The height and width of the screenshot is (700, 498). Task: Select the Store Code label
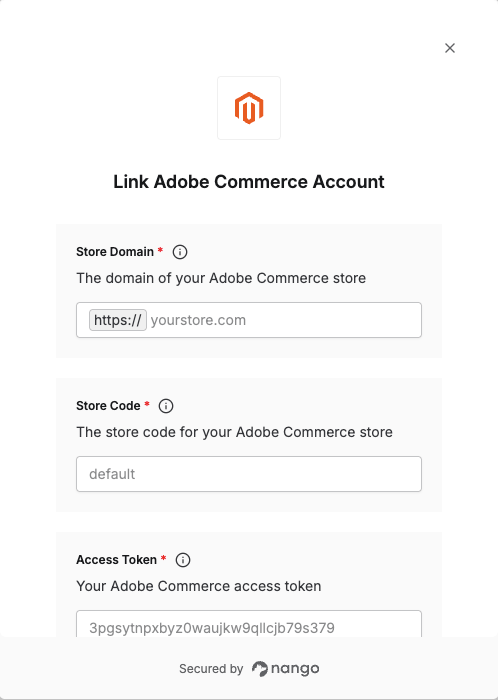108,406
